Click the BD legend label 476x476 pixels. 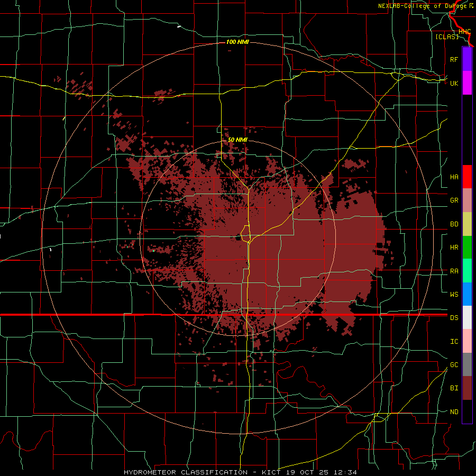[x=454, y=224]
